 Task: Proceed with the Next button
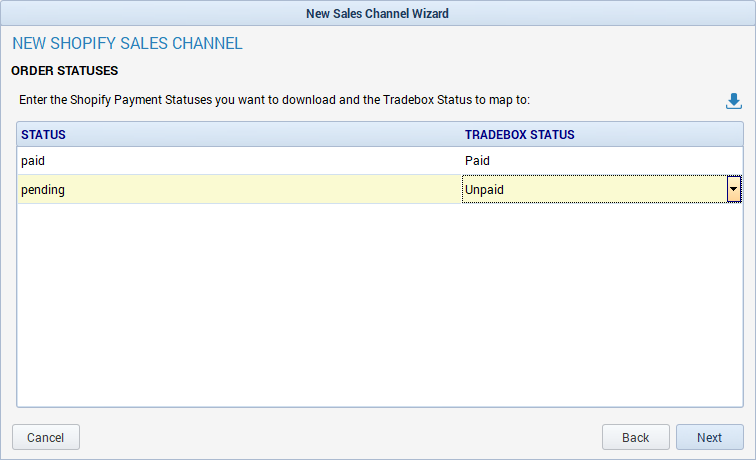point(710,437)
